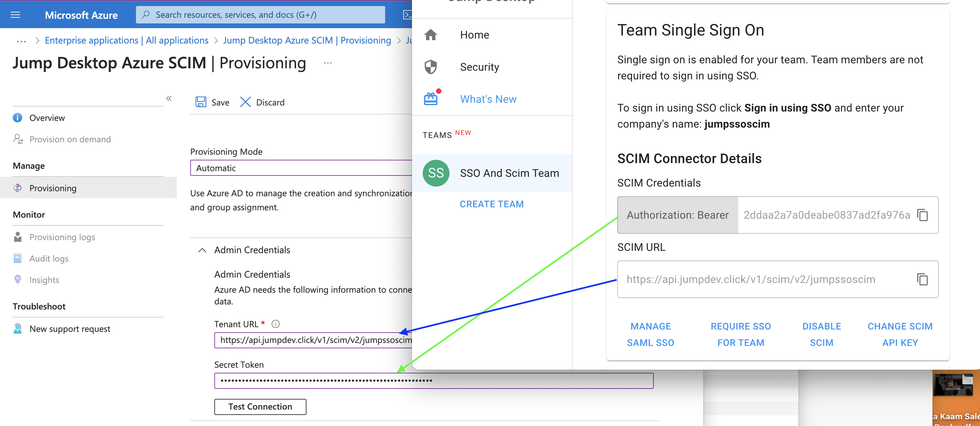Click the Microsoft Azure logo text
The image size is (980, 426).
point(81,15)
